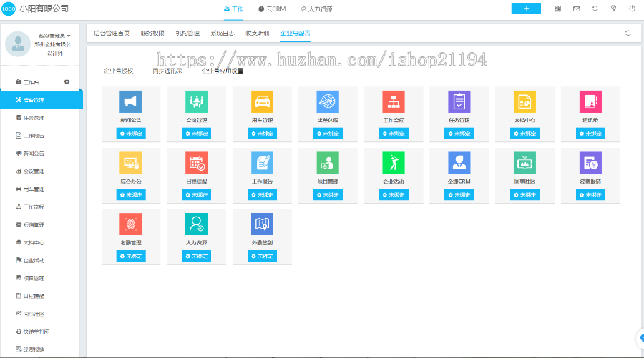Click the refresh icon at right of tab row
The image size is (644, 358).
pyautogui.click(x=628, y=33)
